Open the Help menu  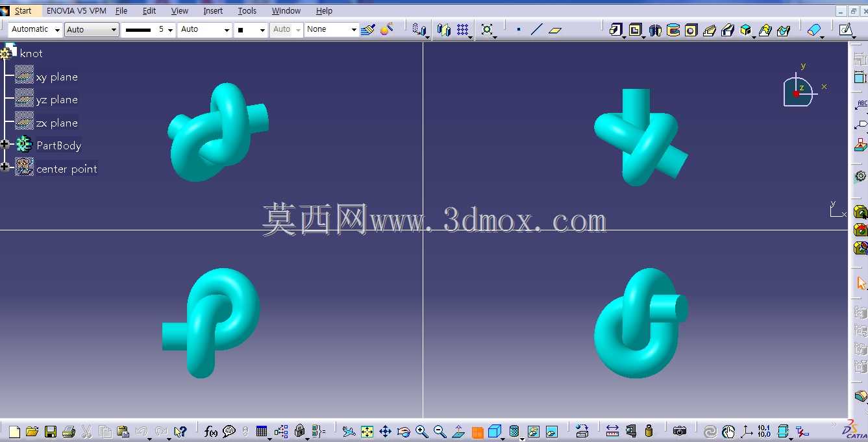324,10
